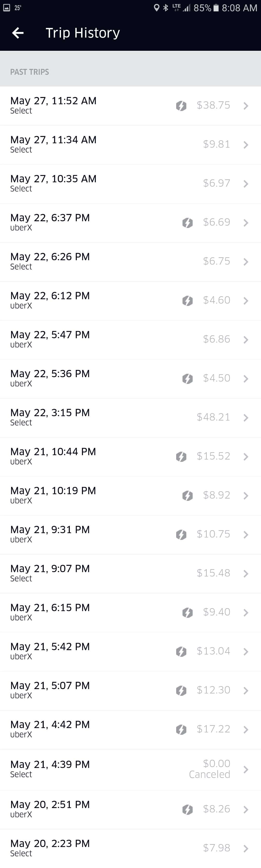Tap the back arrow in header
Viewport: 261px width, 868px height.
(17, 33)
